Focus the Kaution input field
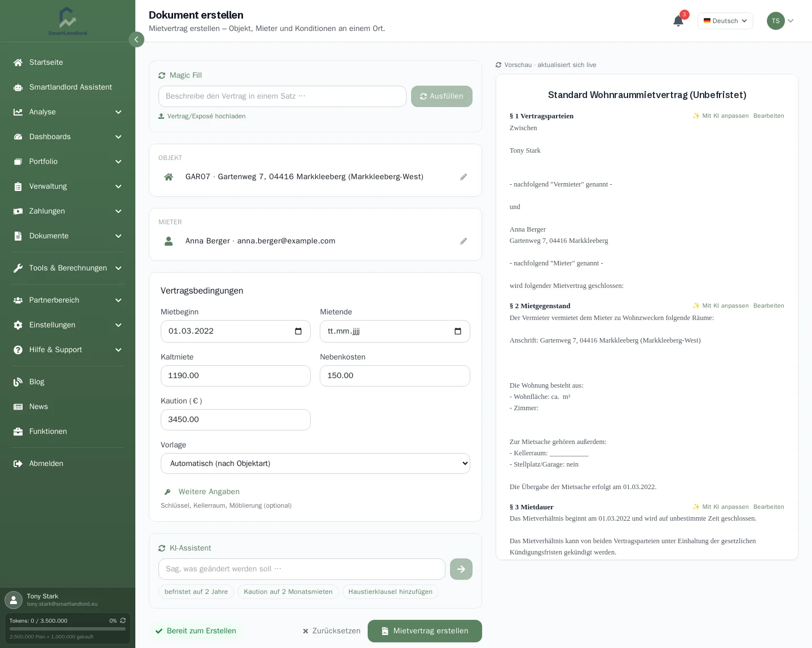Screen dimensions: 812x648 [236, 420]
